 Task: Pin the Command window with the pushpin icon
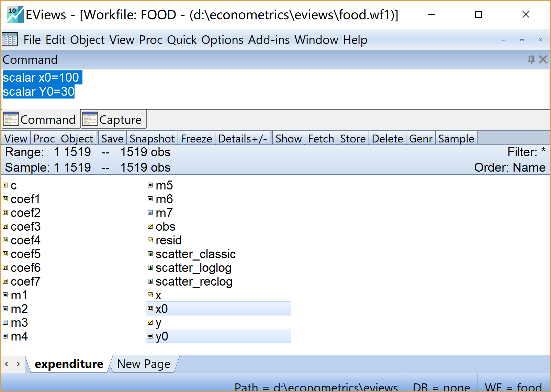(531, 59)
